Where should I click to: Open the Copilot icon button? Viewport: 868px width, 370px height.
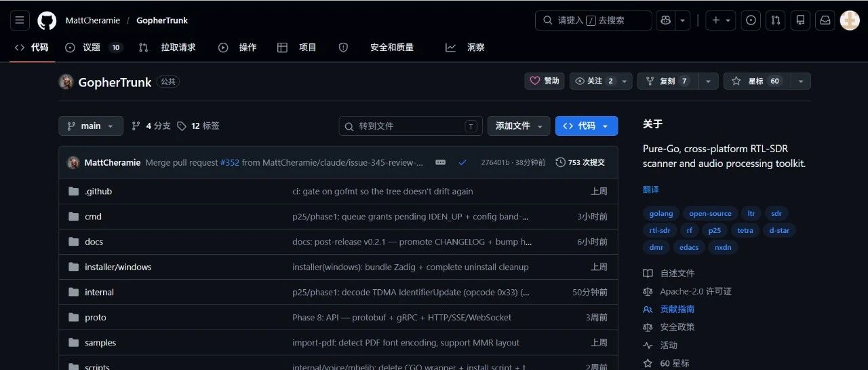pyautogui.click(x=666, y=20)
